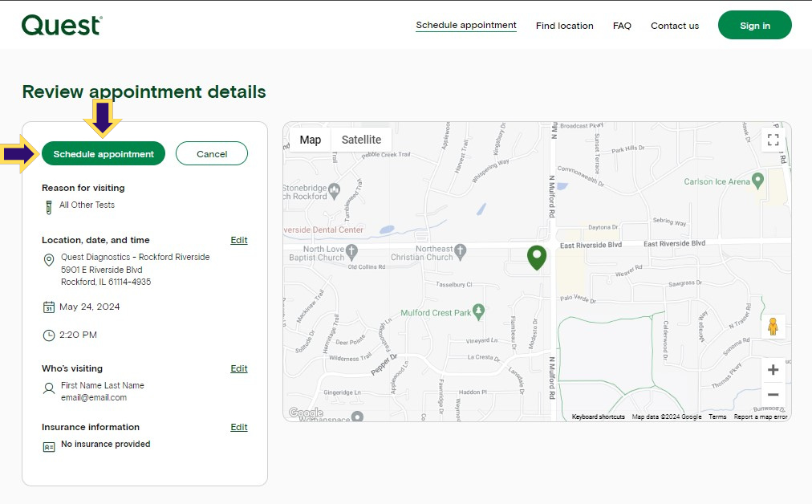
Task: Click the green Schedule appointment button
Action: [104, 154]
